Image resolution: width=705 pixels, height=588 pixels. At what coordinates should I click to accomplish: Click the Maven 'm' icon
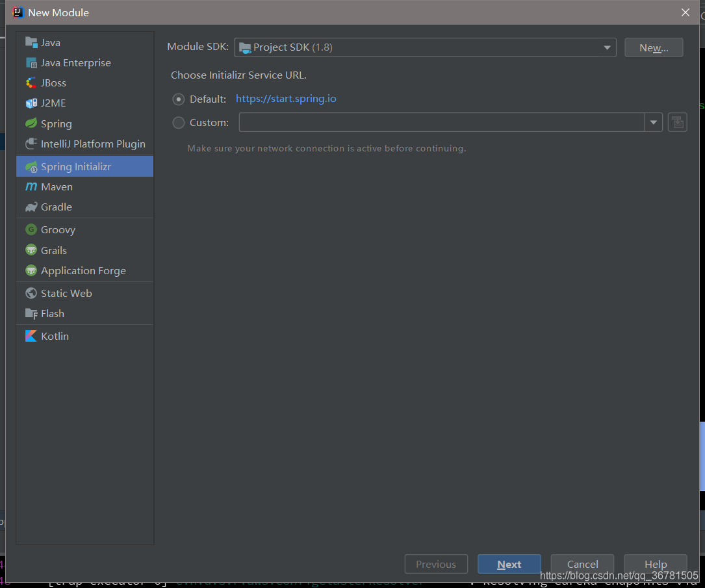pyautogui.click(x=31, y=186)
